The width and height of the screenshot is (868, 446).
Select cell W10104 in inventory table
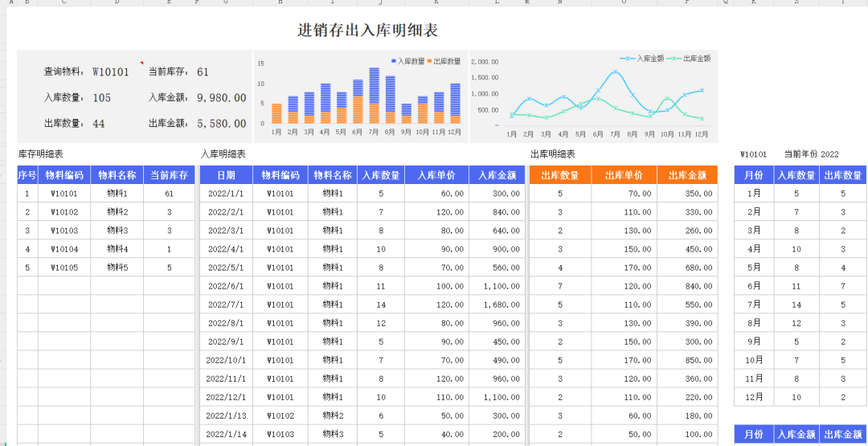coord(64,249)
